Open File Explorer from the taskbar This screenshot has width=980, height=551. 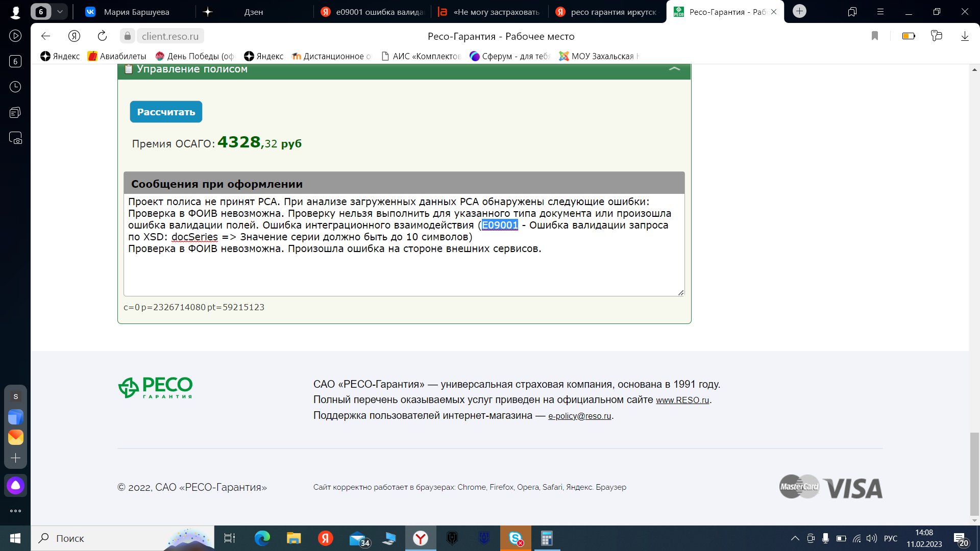(x=293, y=538)
